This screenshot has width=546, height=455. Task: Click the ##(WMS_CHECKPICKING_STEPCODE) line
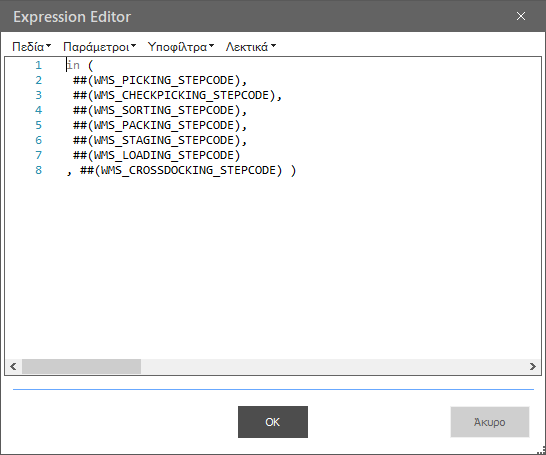(x=177, y=95)
